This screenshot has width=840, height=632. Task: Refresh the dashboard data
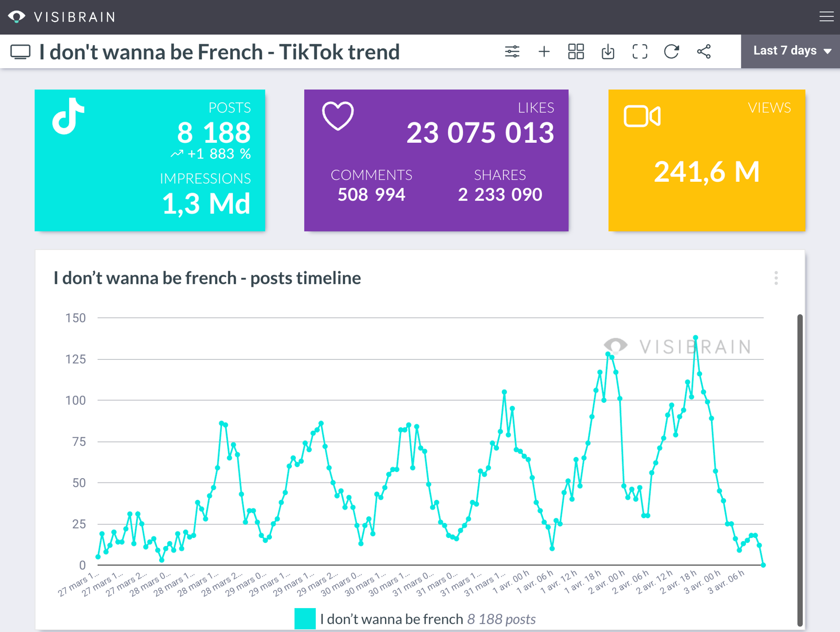point(671,51)
